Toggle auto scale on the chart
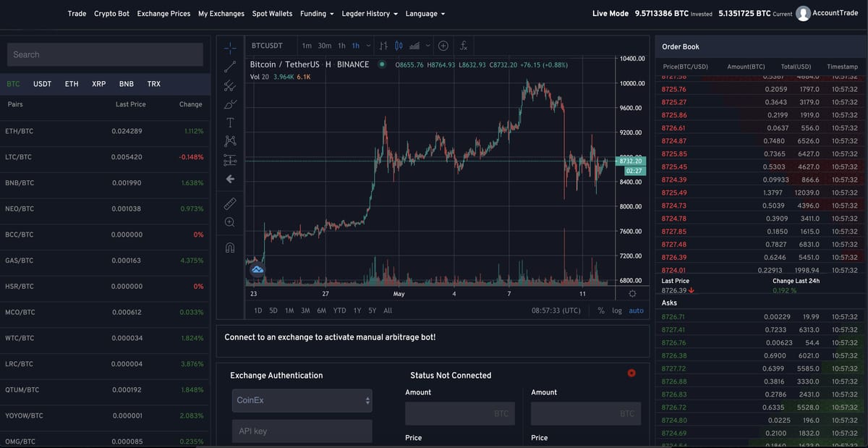The height and width of the screenshot is (448, 868). (x=636, y=310)
